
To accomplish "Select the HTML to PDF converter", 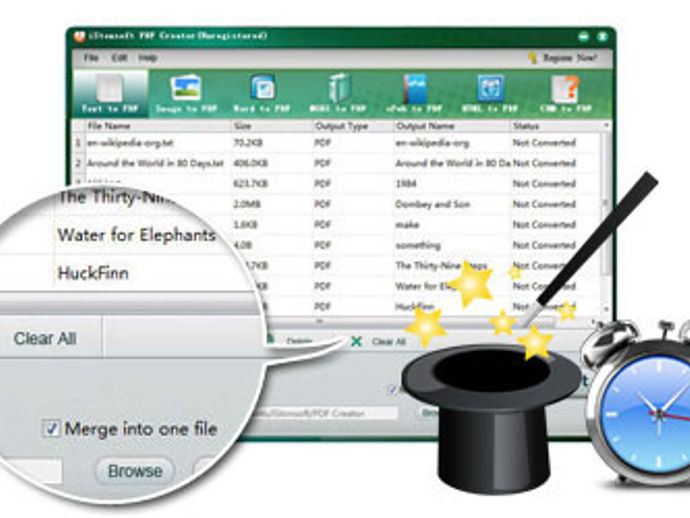I will [490, 93].
